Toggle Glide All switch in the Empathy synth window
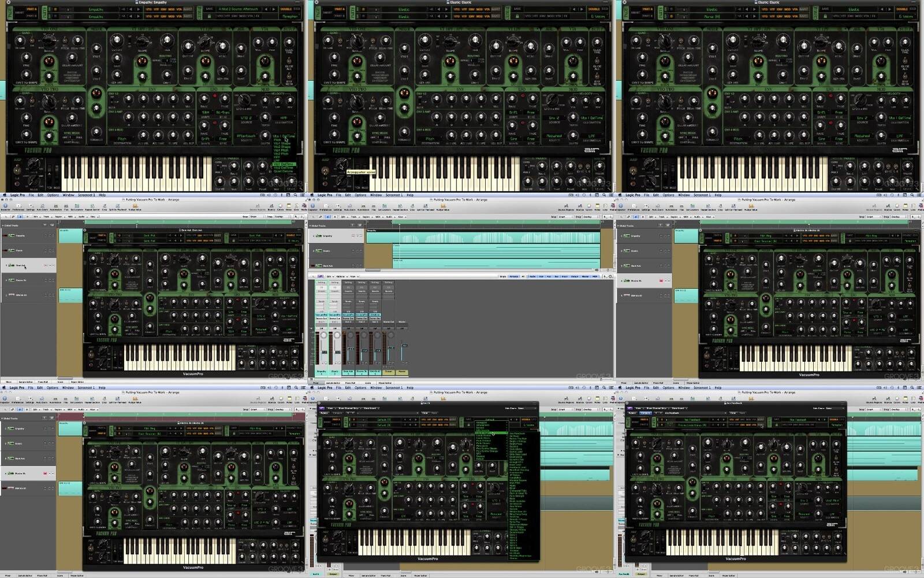924x578 pixels. tap(289, 61)
